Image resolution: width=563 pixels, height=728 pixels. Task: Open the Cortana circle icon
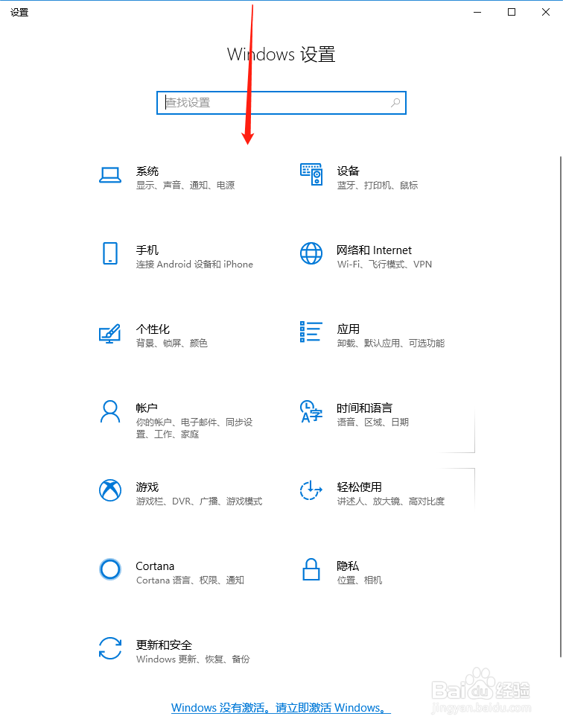110,569
